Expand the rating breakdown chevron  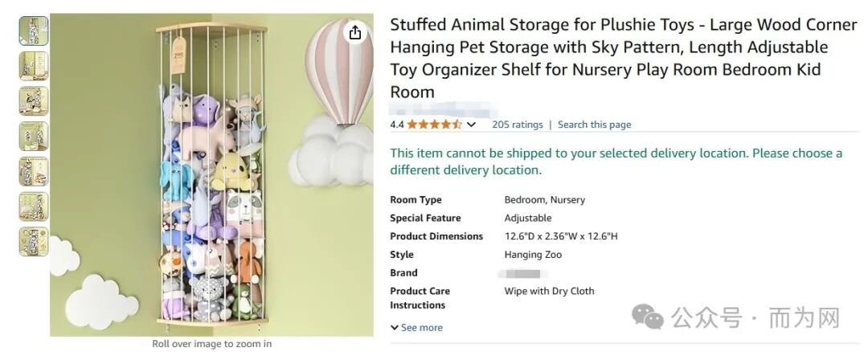pos(472,125)
